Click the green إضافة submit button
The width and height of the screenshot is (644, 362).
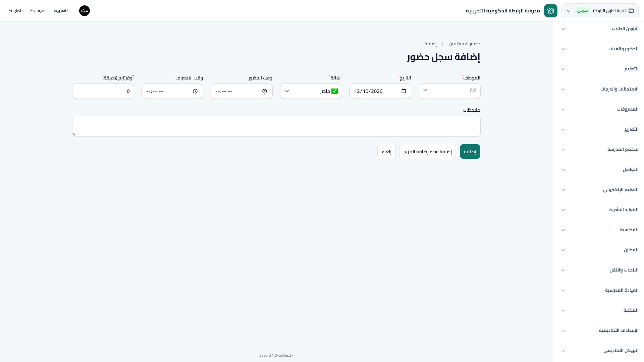[470, 152]
